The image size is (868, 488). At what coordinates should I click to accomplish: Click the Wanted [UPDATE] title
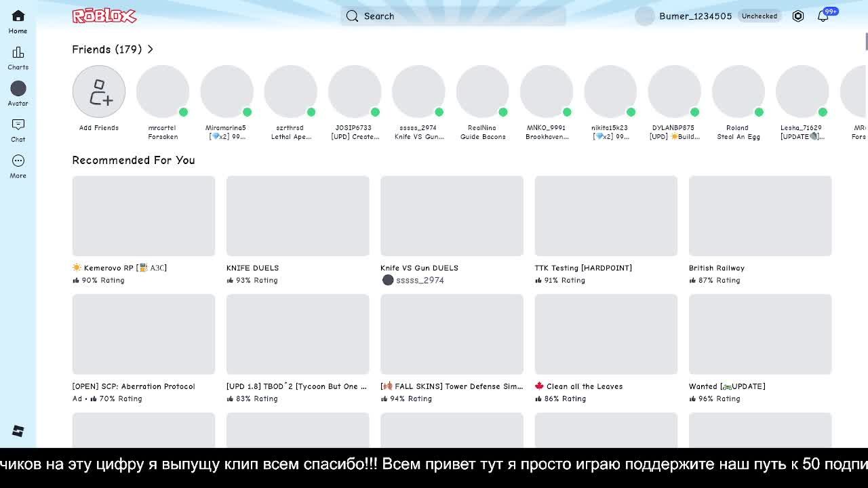(727, 386)
